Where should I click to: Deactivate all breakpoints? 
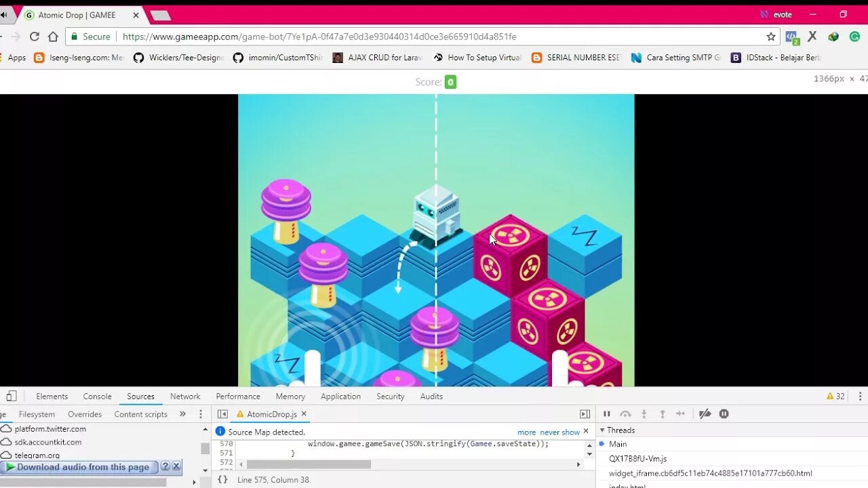705,413
